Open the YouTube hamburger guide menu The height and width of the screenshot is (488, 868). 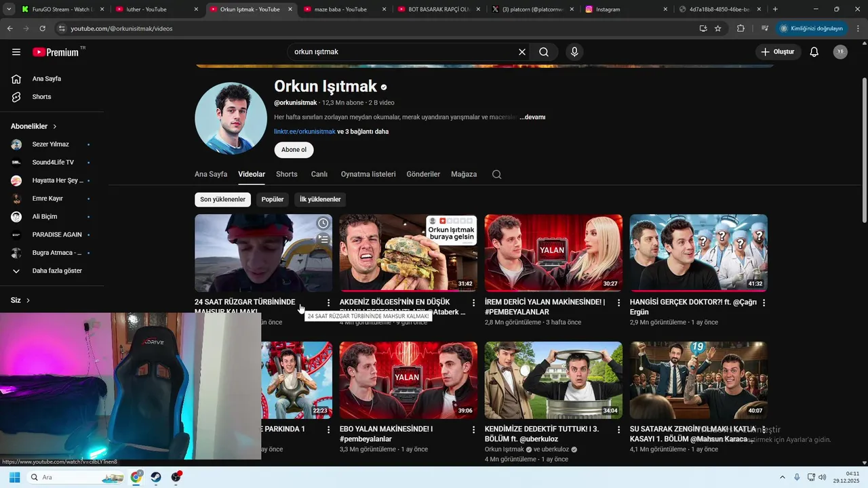point(16,52)
